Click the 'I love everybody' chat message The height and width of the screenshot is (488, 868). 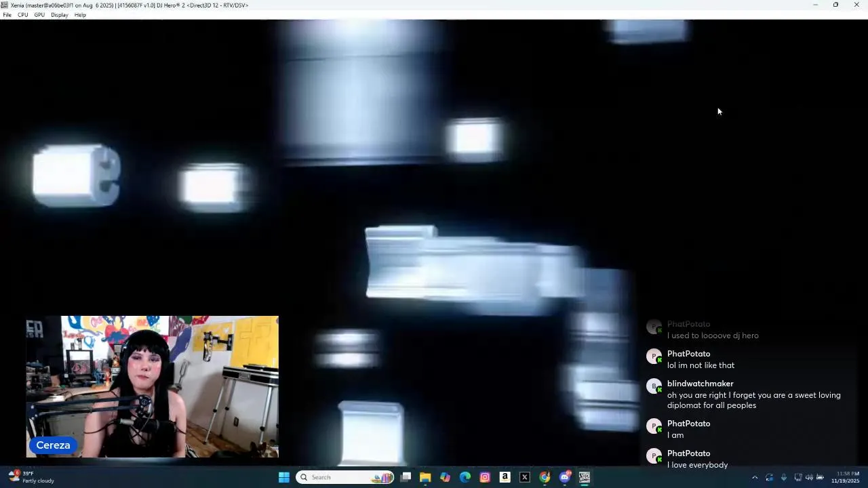(x=697, y=465)
